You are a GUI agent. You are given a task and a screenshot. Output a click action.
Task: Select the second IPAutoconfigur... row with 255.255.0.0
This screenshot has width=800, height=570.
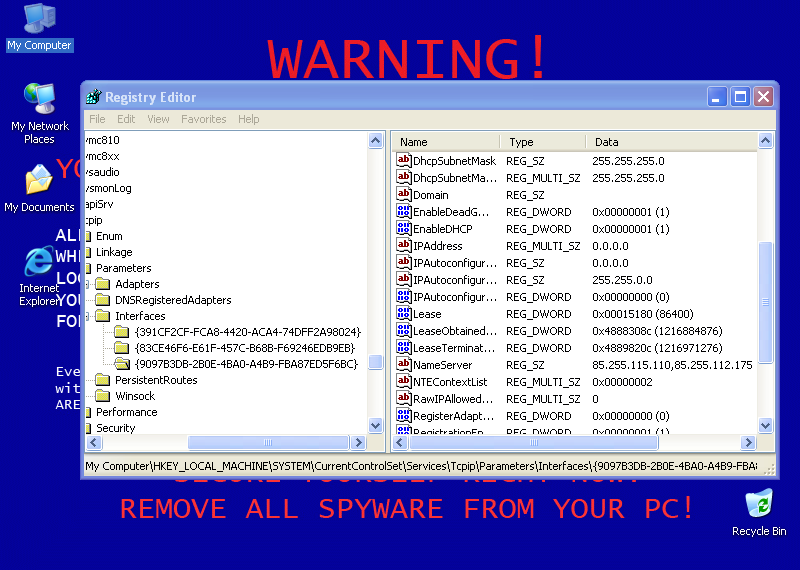[x=575, y=280]
